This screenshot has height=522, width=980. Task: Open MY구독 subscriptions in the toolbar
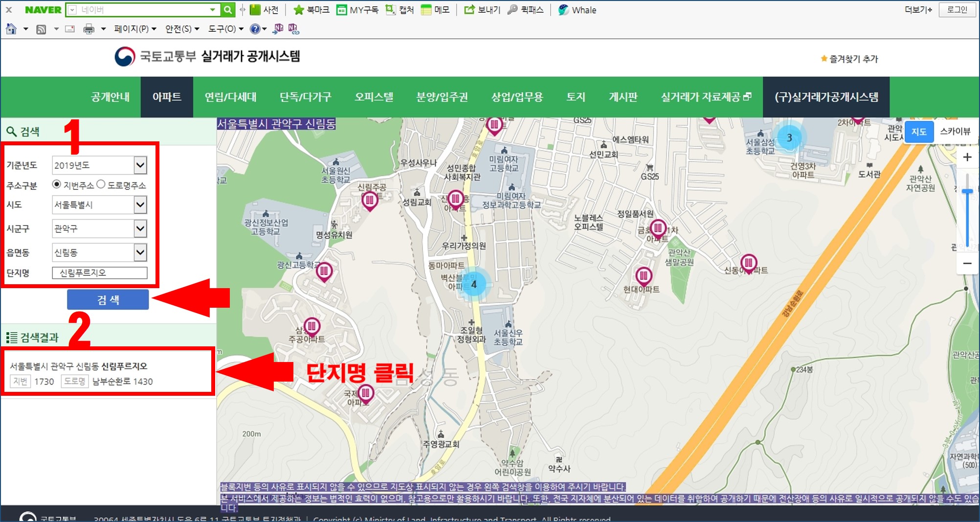tap(357, 10)
